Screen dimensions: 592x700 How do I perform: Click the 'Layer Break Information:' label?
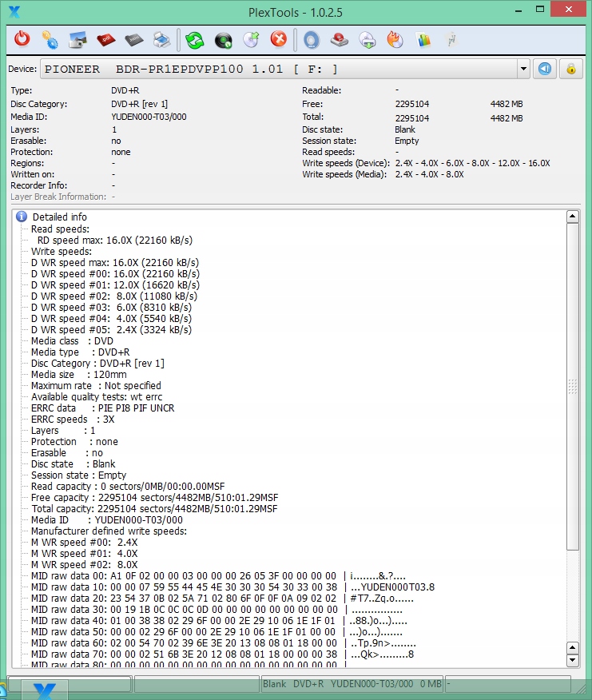point(58,197)
